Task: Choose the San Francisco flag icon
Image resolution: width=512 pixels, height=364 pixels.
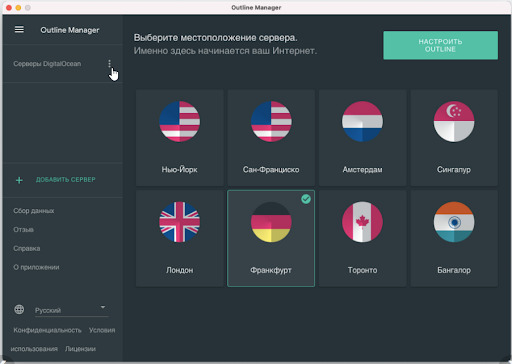Action: coord(271,121)
